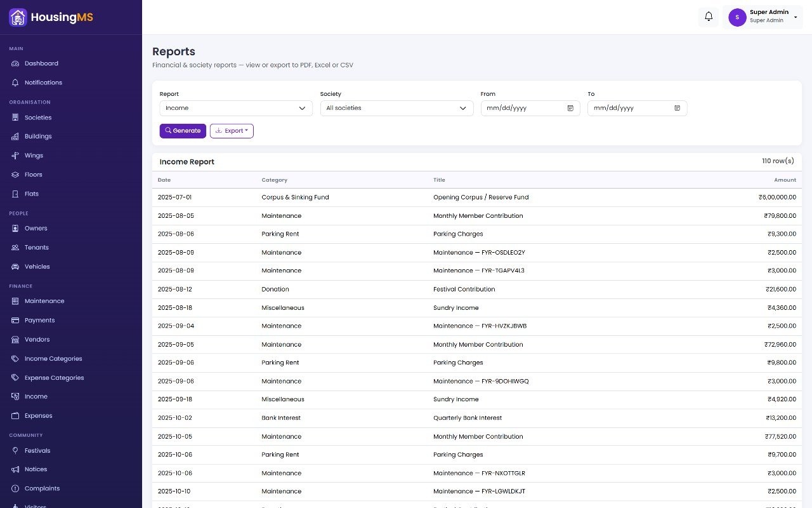Focus the To date input field

(637, 108)
